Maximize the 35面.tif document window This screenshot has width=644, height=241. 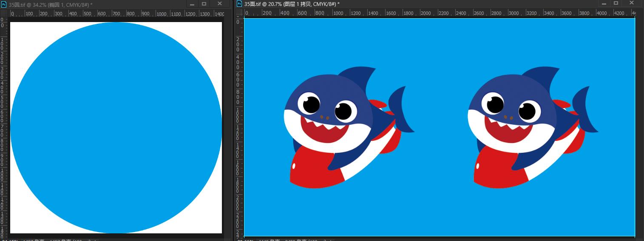click(616, 3)
